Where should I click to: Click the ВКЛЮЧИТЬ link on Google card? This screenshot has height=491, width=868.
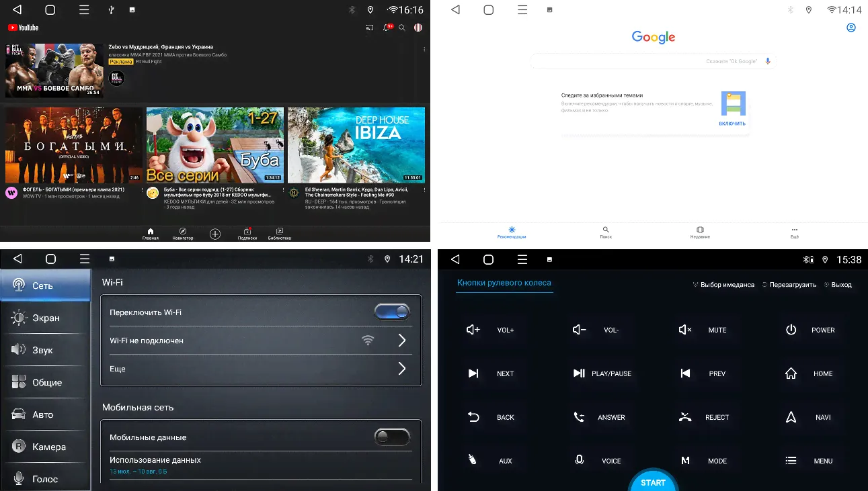coord(732,124)
